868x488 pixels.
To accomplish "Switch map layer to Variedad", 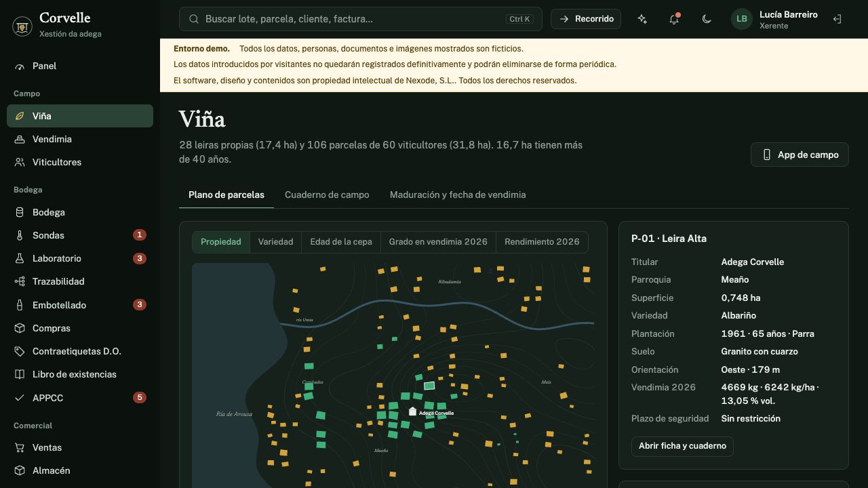I will (275, 242).
